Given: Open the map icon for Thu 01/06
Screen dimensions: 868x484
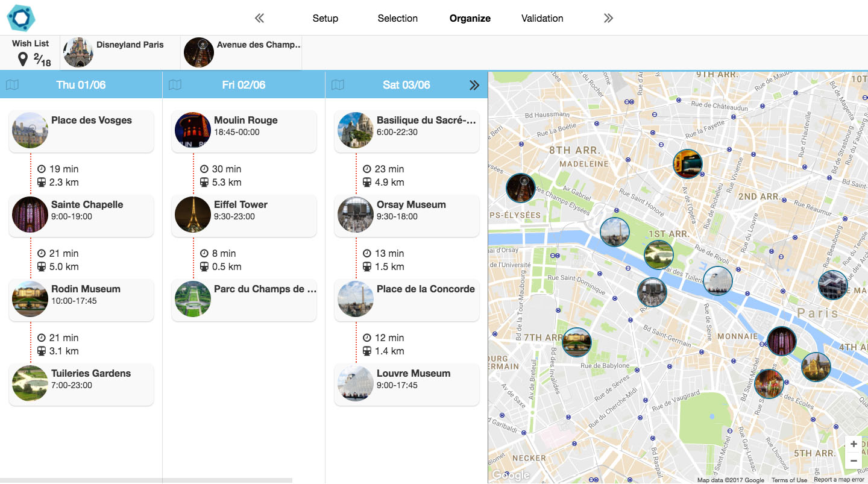Looking at the screenshot, I should [12, 85].
